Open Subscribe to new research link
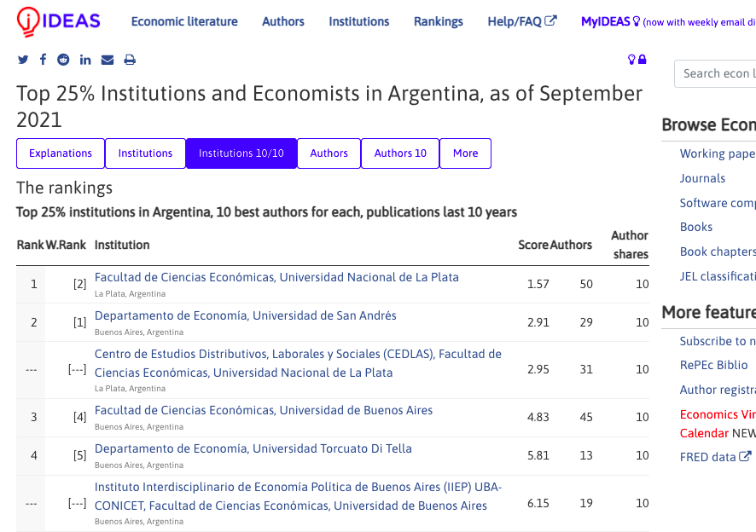Viewport: 756px width, 532px height. pos(718,341)
